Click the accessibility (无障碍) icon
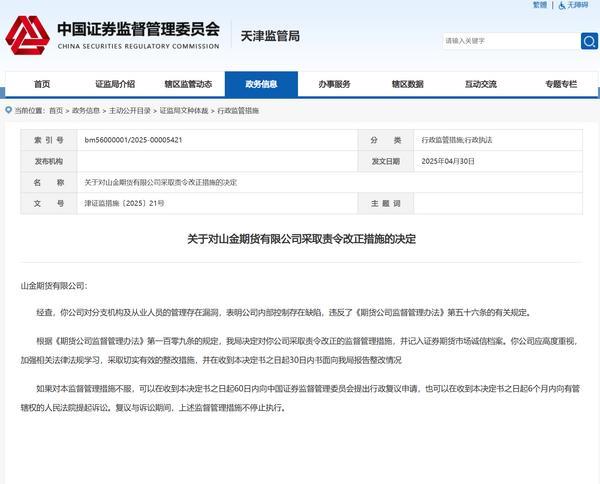 click(x=571, y=6)
